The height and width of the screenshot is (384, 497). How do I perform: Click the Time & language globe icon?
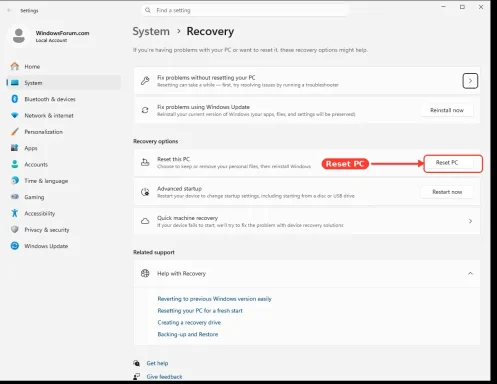(x=15, y=180)
